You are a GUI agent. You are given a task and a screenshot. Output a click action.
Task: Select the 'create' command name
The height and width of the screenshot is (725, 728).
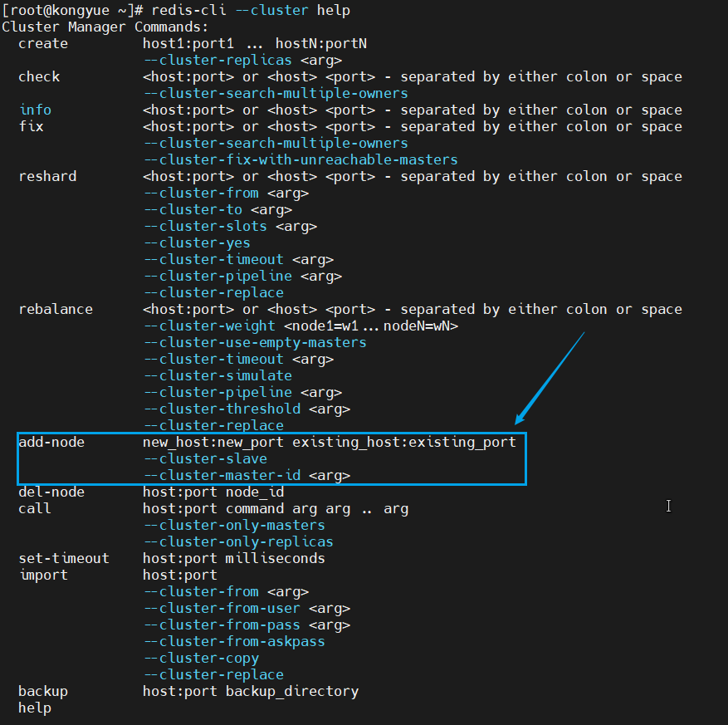pos(43,44)
